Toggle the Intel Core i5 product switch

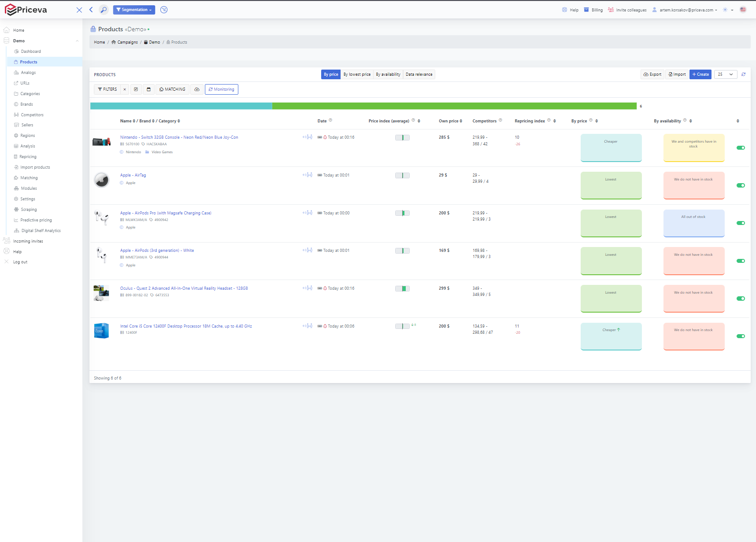point(741,336)
